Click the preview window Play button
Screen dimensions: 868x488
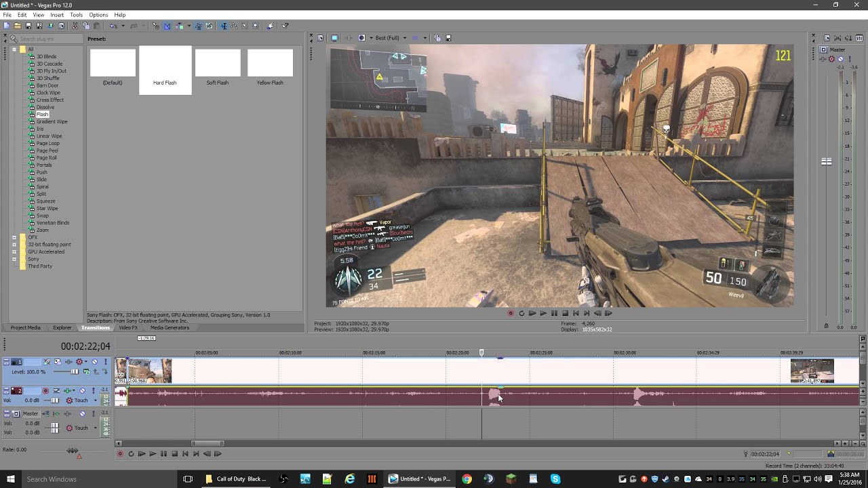[x=543, y=313]
